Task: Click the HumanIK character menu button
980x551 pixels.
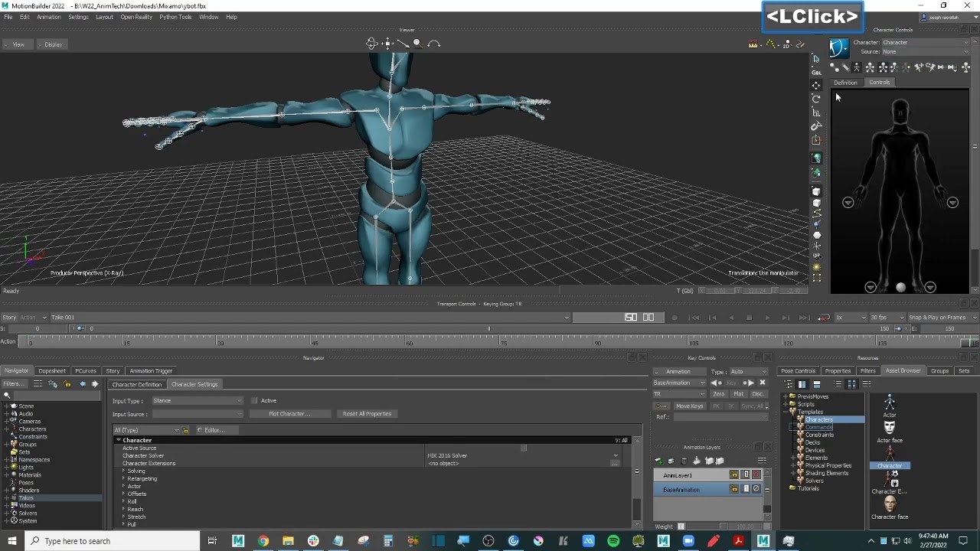Action: 839,47
